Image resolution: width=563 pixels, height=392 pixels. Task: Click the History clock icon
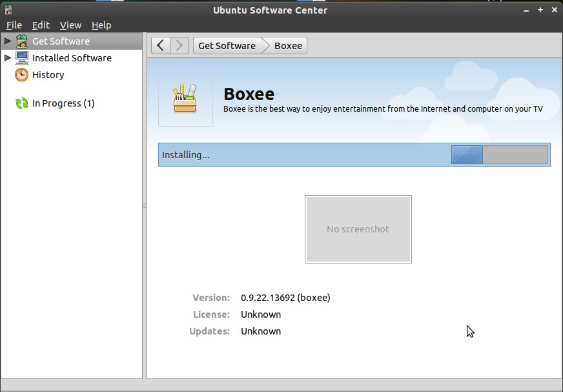pyautogui.click(x=21, y=75)
